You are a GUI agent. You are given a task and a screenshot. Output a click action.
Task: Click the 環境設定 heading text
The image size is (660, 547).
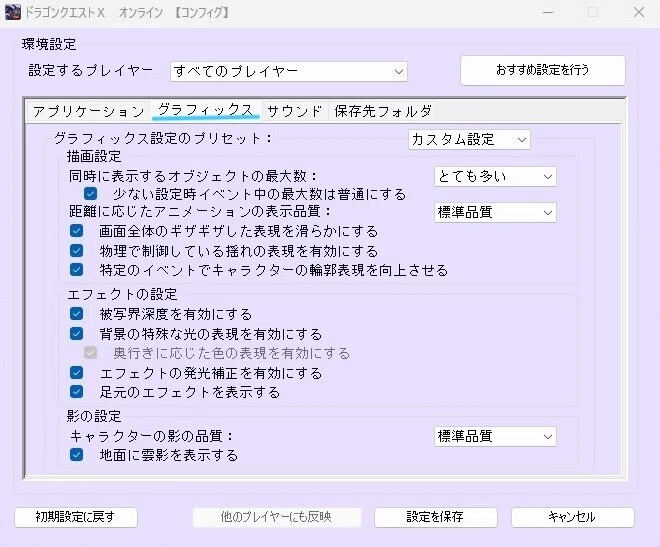coord(49,44)
